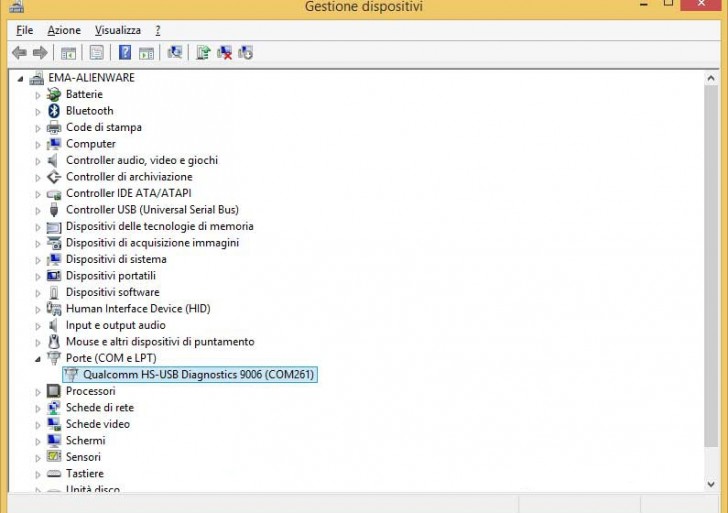Expand the Batterie node
Viewport: 728px width, 513px height.
click(x=38, y=95)
